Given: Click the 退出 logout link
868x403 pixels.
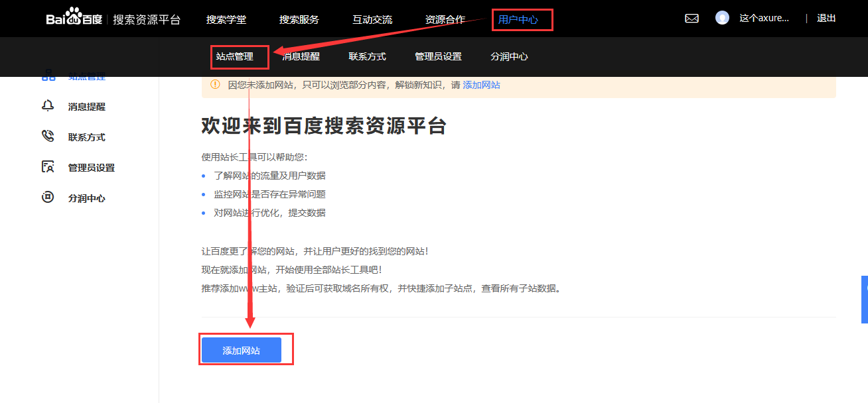Looking at the screenshot, I should tap(826, 18).
